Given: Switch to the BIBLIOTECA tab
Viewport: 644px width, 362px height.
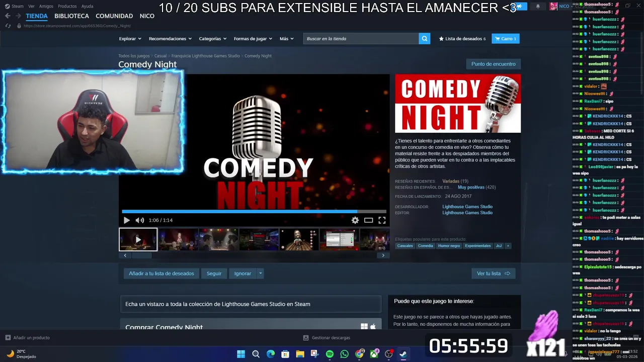Looking at the screenshot, I should click(x=71, y=16).
